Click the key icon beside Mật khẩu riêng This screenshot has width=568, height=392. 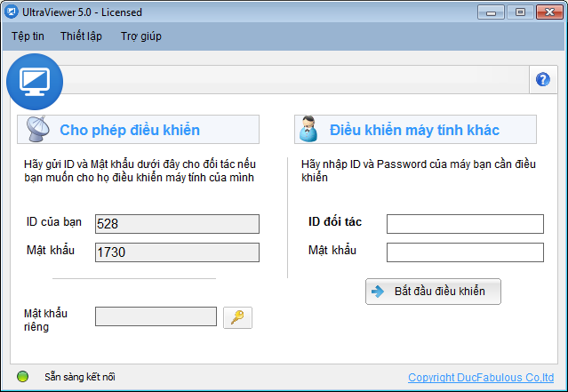(x=237, y=317)
